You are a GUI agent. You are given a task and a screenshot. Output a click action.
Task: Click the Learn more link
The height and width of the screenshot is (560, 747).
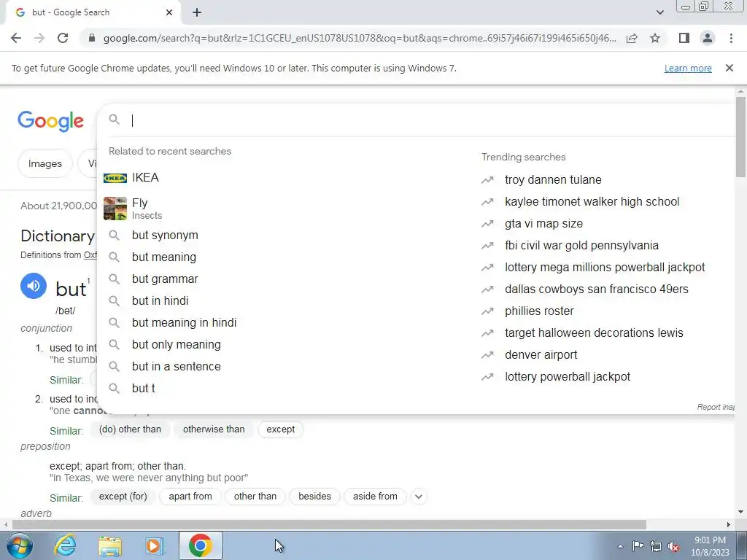pos(688,68)
